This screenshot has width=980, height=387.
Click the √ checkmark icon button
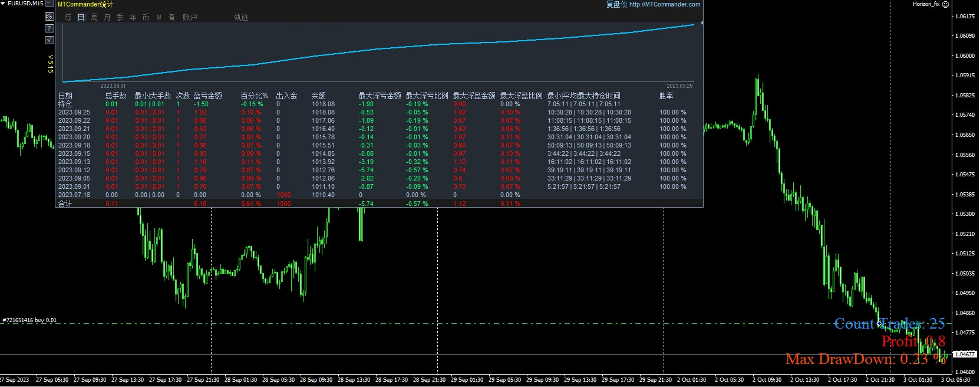[50, 40]
